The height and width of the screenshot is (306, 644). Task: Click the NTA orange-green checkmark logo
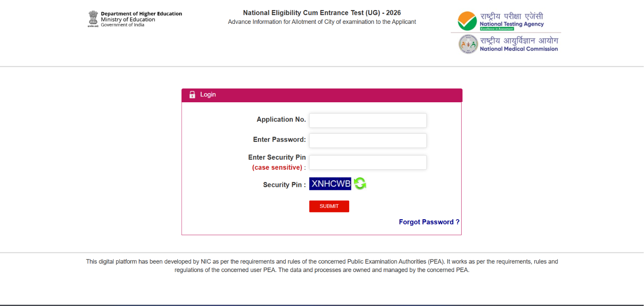pos(467,21)
